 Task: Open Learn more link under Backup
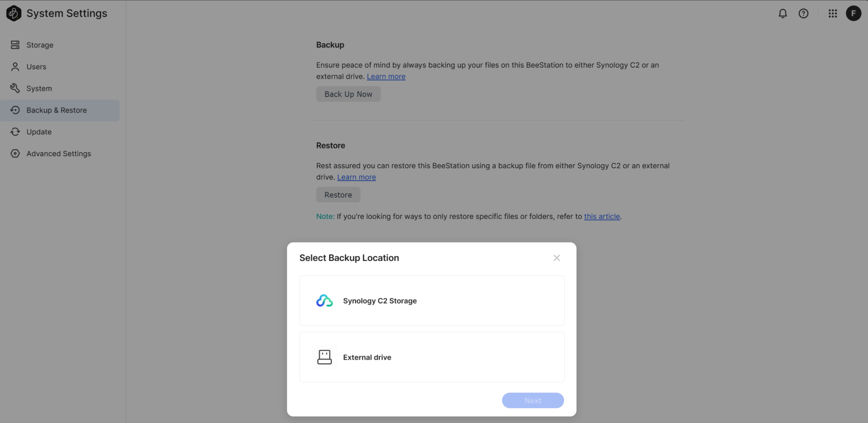(386, 76)
